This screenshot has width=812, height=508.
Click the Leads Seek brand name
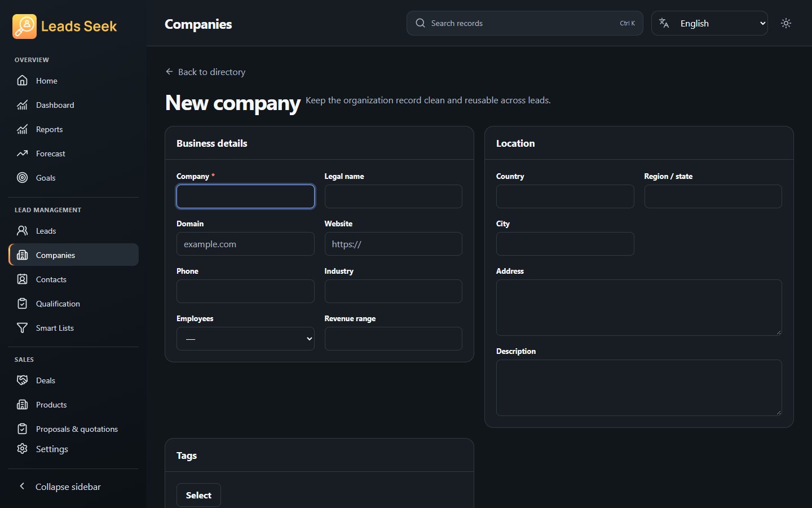[79, 27]
